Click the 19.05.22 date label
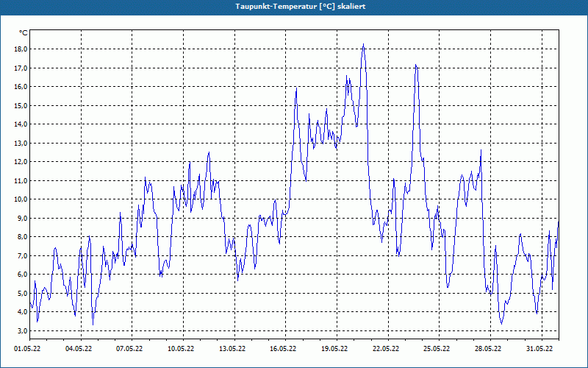 (x=334, y=349)
